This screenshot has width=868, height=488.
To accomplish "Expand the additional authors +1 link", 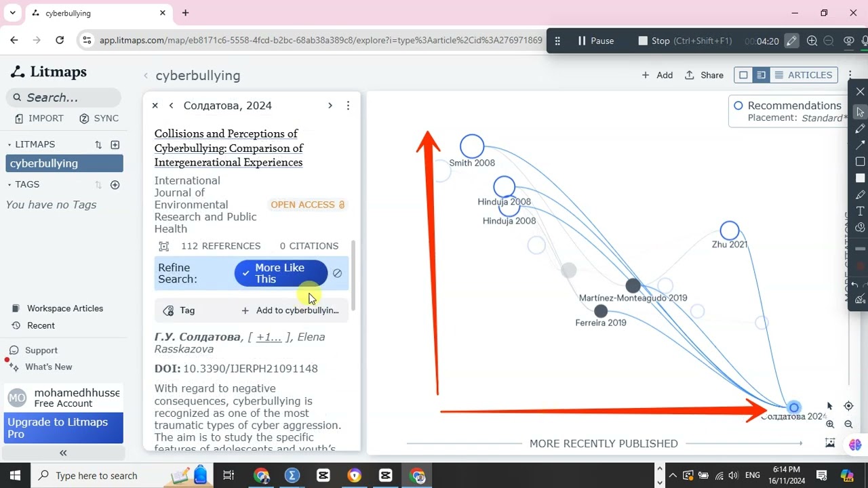I will pos(269,337).
